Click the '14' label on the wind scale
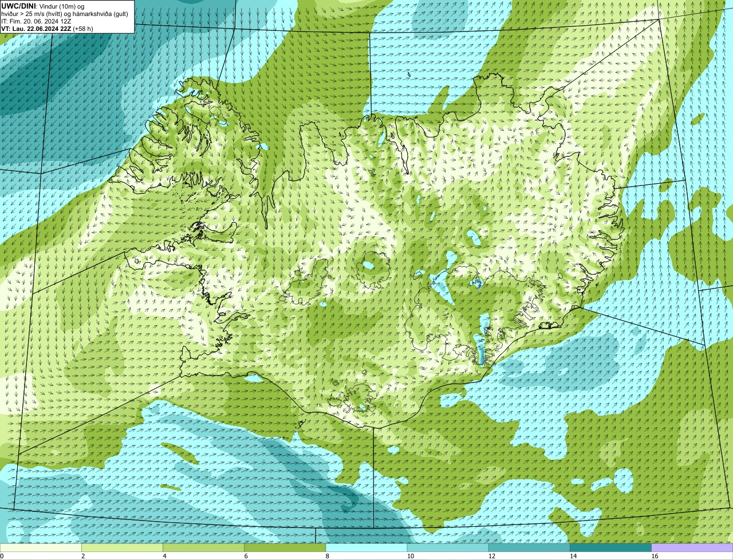Screen dimensions: 733x560 tap(573, 556)
